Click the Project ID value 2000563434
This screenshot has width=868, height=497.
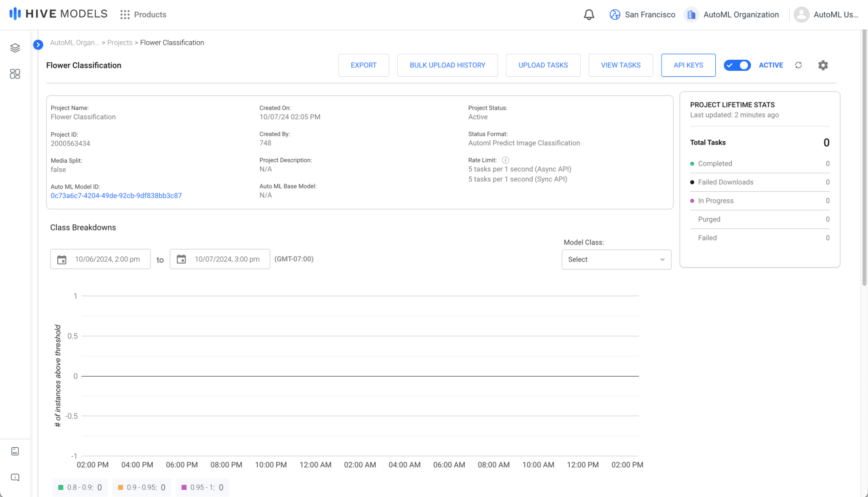[70, 143]
